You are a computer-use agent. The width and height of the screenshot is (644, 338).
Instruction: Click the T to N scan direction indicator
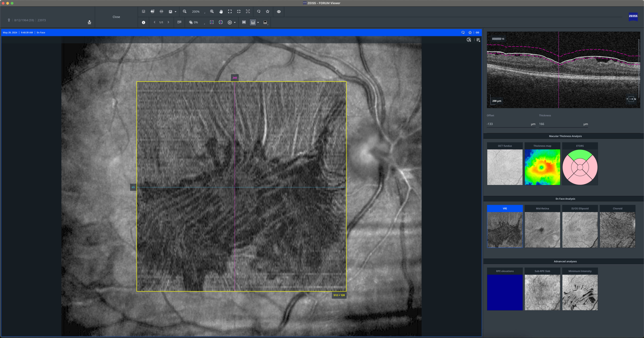631,99
